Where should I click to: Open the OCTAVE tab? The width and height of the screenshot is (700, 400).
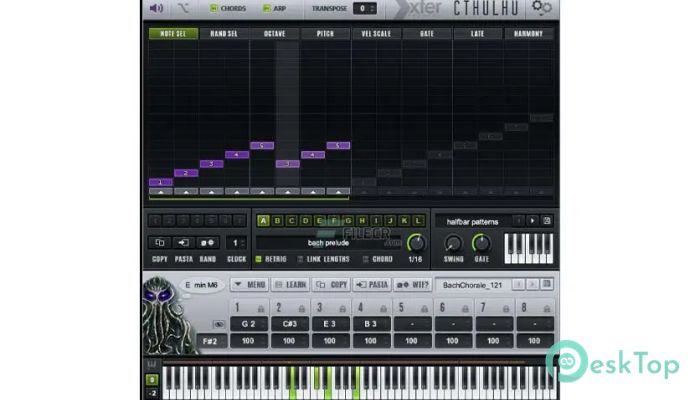275,33
